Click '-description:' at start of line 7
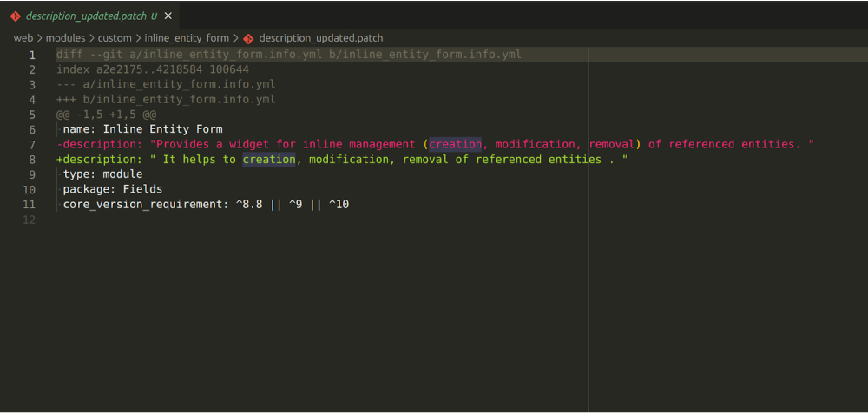 [x=100, y=145]
